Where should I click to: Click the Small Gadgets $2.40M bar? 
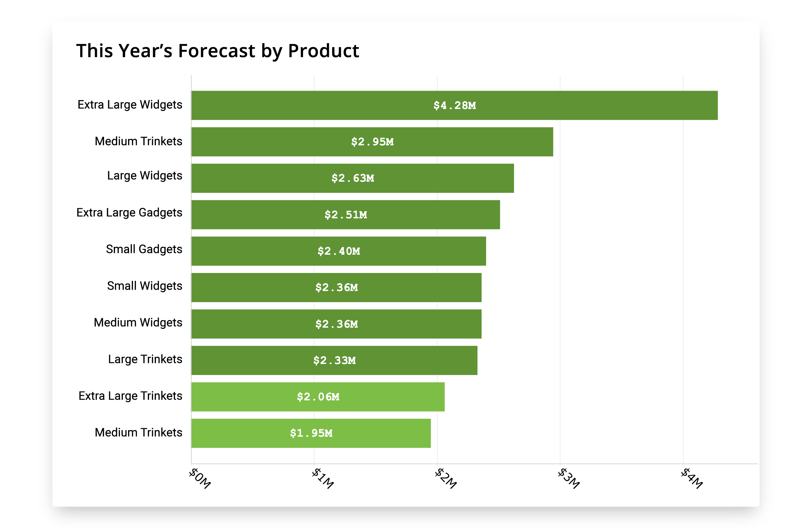338,251
